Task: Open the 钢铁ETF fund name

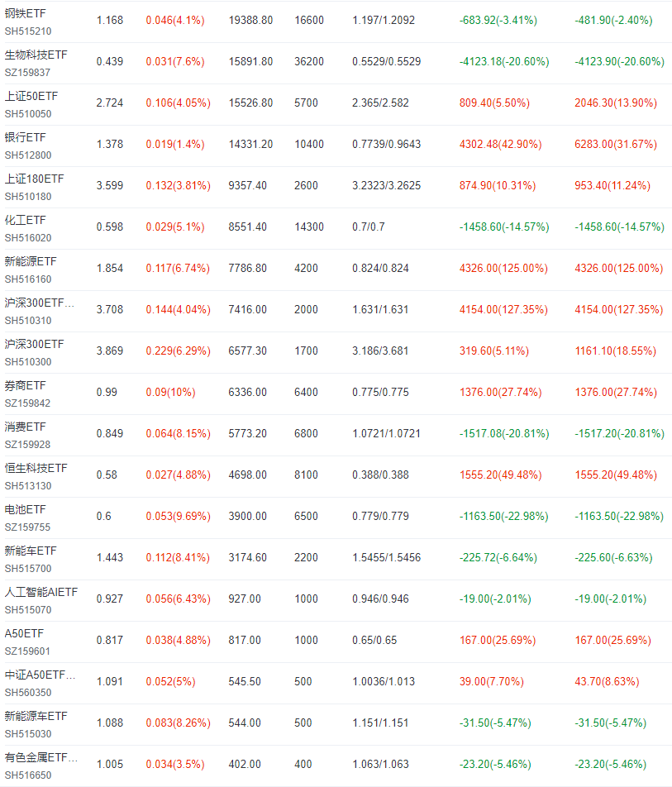Action: 25,13
